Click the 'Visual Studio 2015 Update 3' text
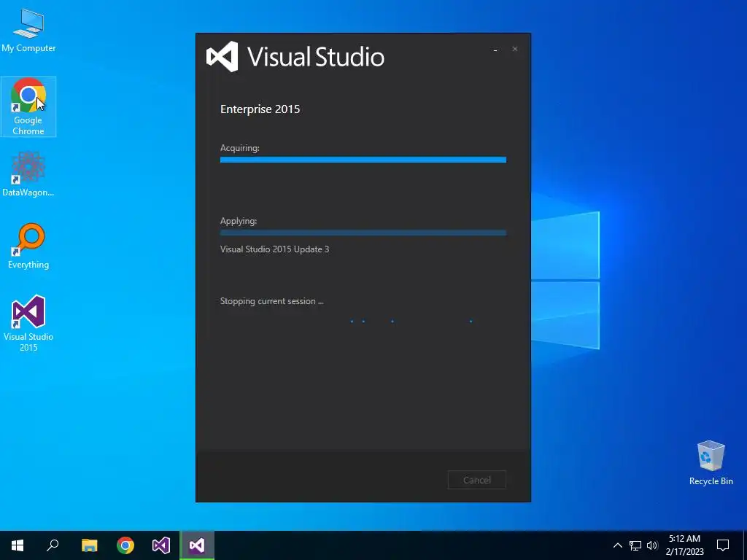Viewport: 747px width, 560px height. pyautogui.click(x=274, y=249)
